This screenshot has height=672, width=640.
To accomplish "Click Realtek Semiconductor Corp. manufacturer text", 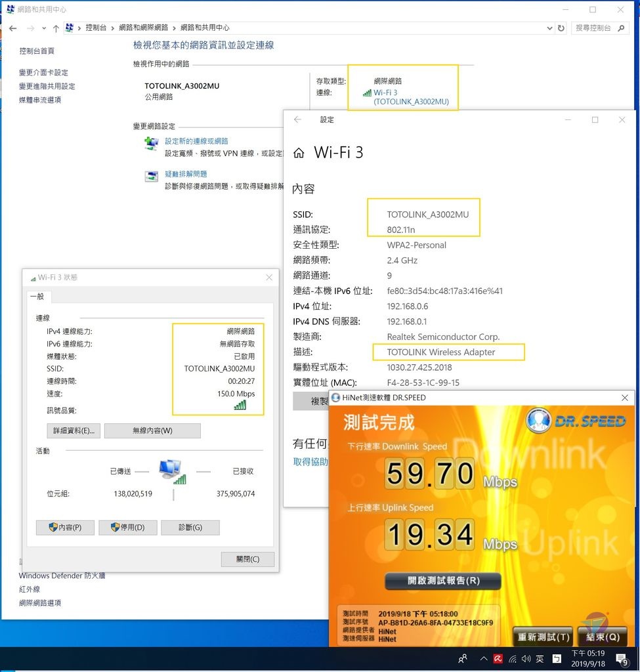I will point(443,337).
